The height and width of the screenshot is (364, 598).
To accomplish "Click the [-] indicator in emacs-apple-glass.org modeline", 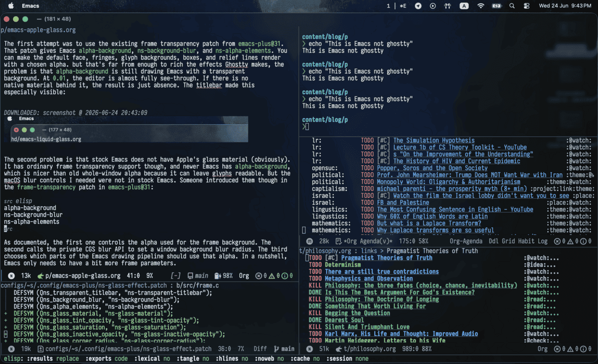I will point(176,276).
